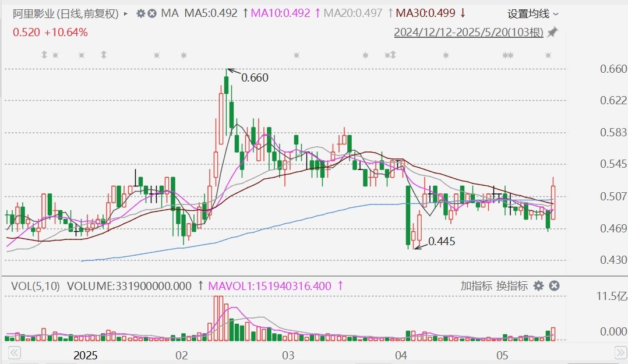Open the 2024/12/12-2025/5/20 date range link

tap(468, 32)
